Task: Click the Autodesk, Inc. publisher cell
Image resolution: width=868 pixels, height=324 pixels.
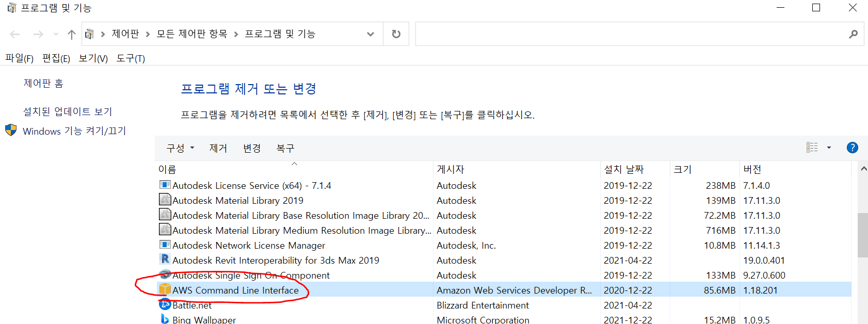Action: 466,245
